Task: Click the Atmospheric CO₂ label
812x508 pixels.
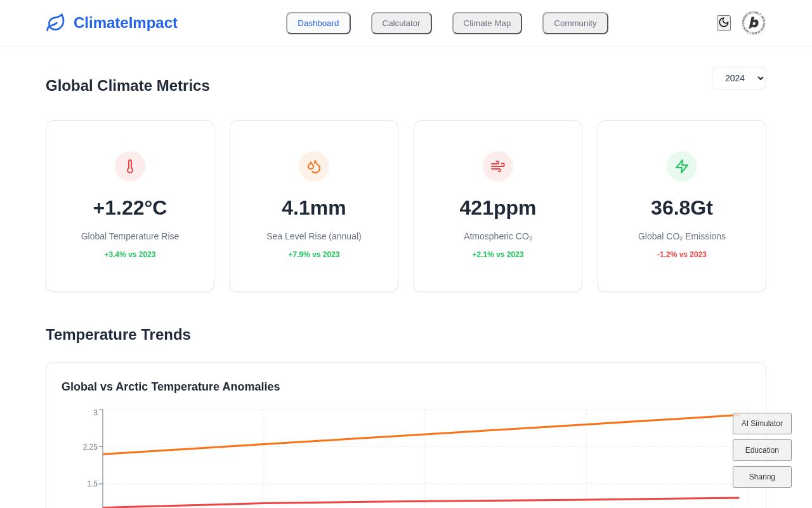Action: point(498,236)
